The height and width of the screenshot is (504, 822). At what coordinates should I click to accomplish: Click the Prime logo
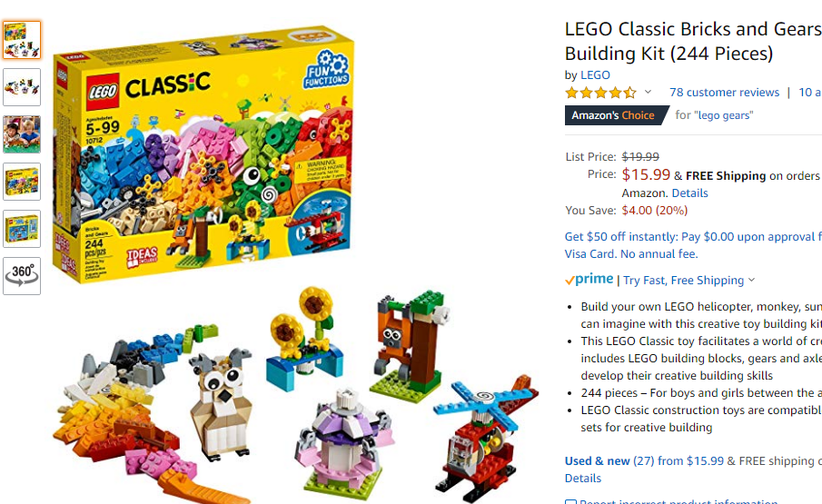[x=589, y=280]
